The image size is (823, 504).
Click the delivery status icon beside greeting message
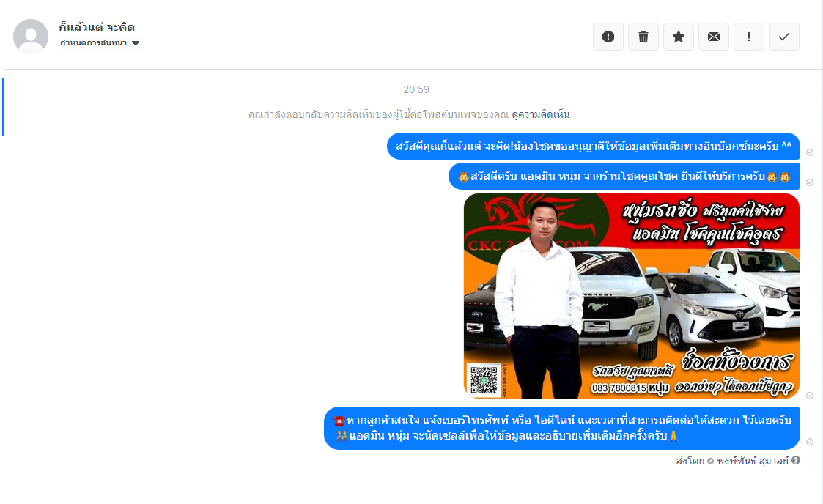(810, 182)
